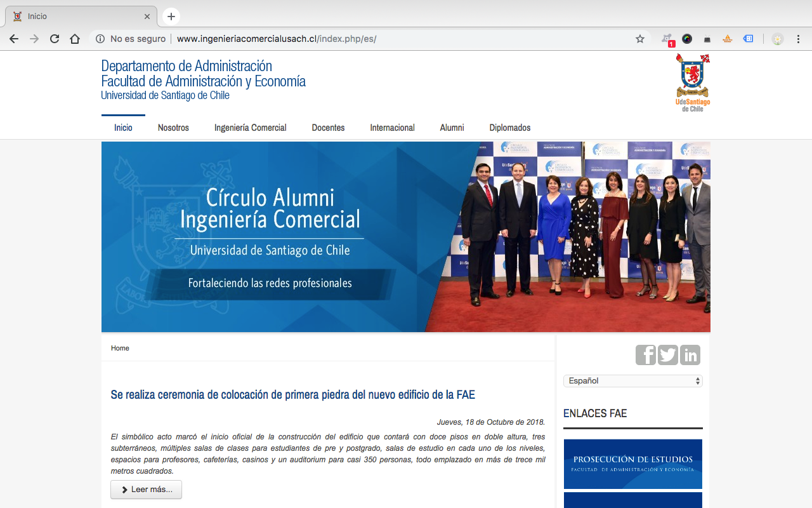
Task: Open the blue square extension icon
Action: (x=749, y=39)
